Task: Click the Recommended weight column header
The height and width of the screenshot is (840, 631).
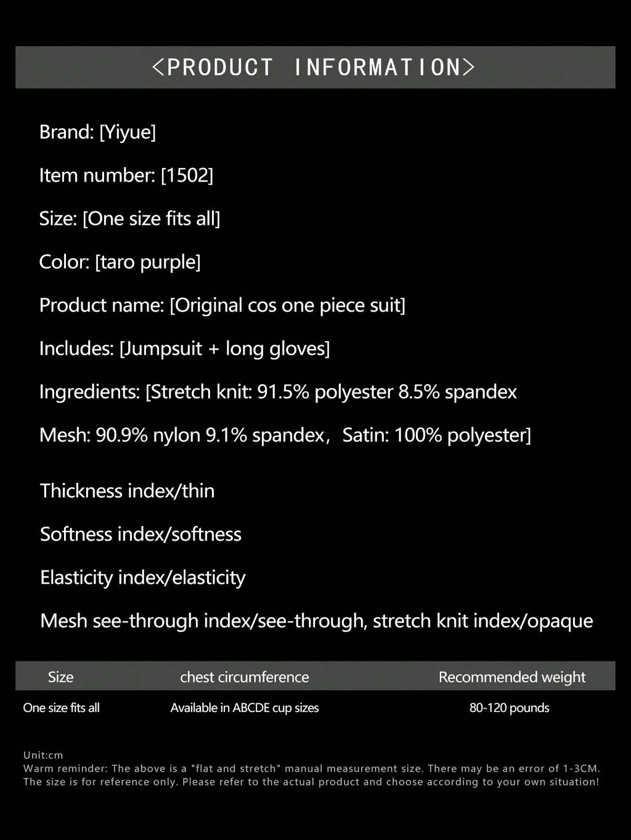Action: coord(512,677)
